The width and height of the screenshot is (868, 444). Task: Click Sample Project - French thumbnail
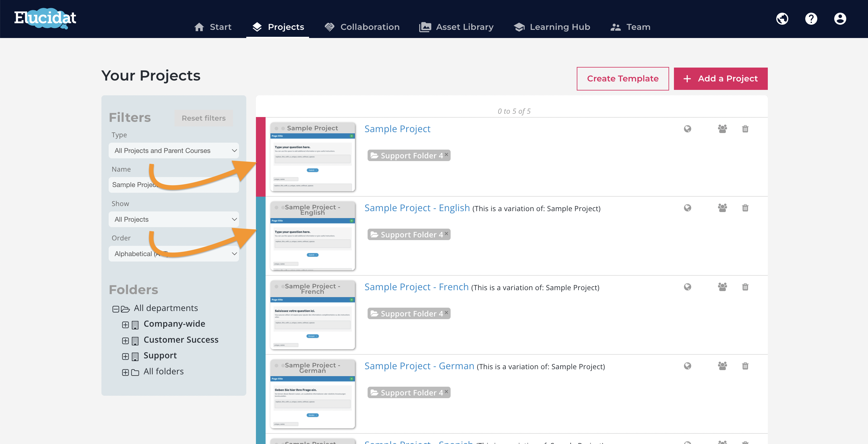tap(312, 315)
